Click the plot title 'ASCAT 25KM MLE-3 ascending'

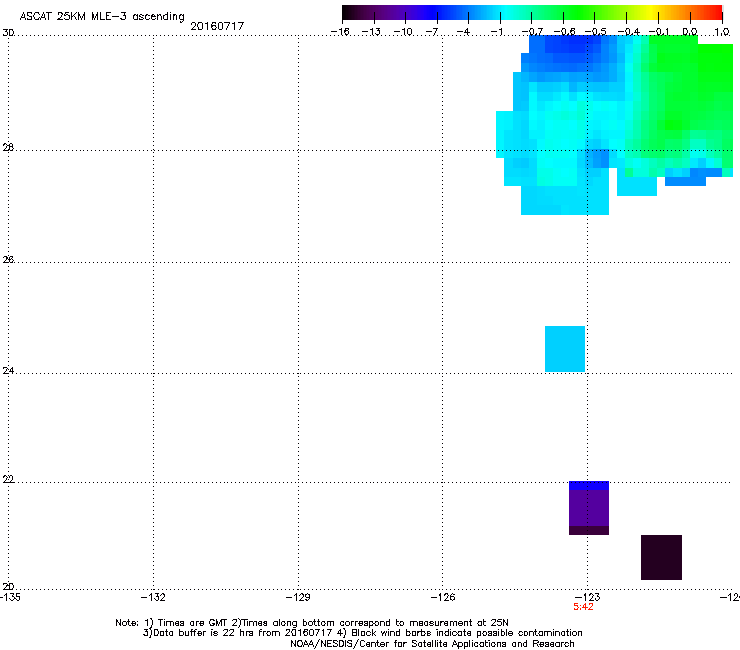102,17
